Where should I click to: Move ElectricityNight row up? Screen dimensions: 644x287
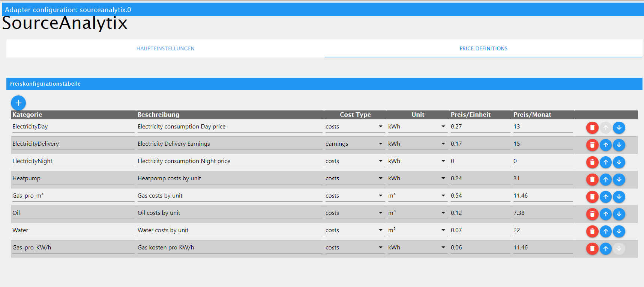pyautogui.click(x=606, y=162)
